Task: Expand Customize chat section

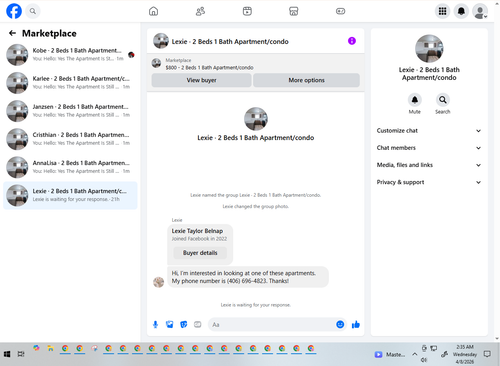Action: click(x=429, y=131)
